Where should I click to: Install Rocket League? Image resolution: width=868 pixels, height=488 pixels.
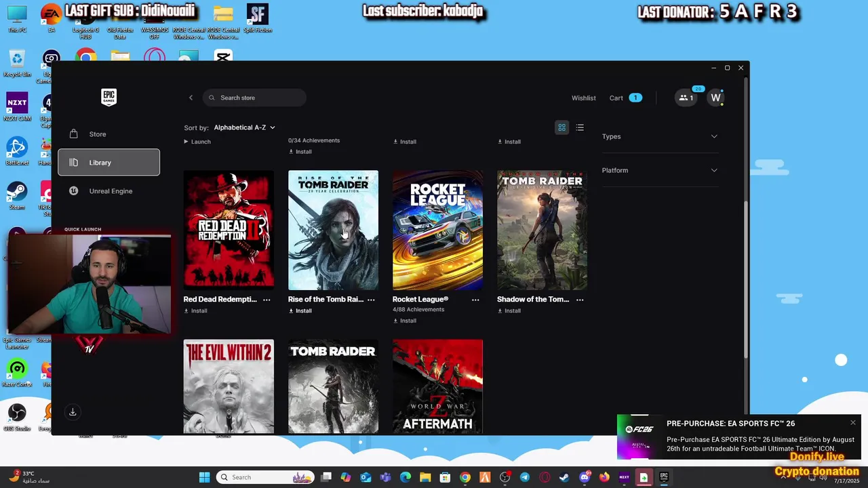click(x=404, y=321)
